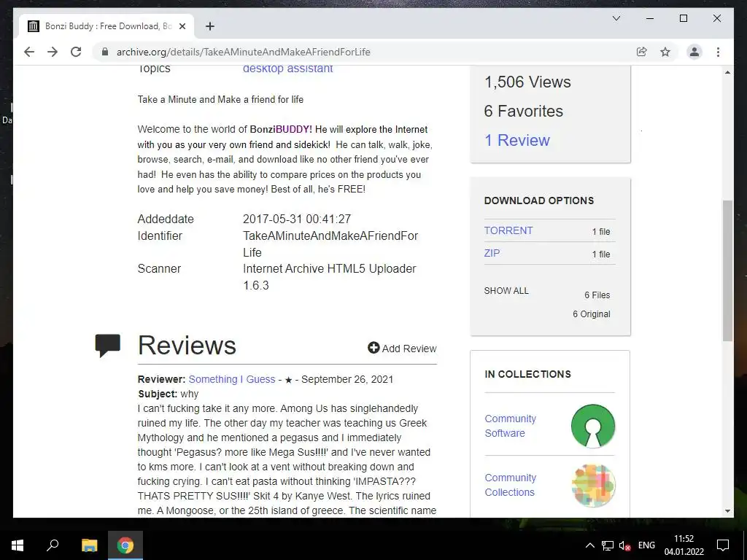Screen dimensions: 747x560
Task: Open the Chrome three-dot menu
Action: click(718, 52)
